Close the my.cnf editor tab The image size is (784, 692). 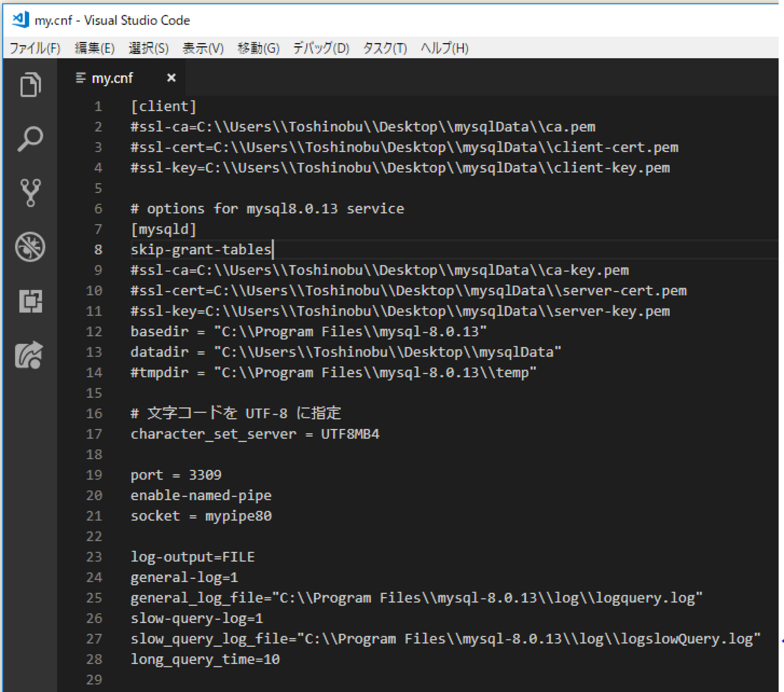[x=171, y=78]
